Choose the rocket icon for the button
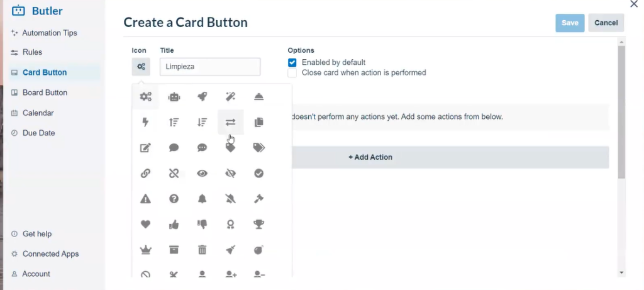The image size is (644, 290). pos(203,97)
